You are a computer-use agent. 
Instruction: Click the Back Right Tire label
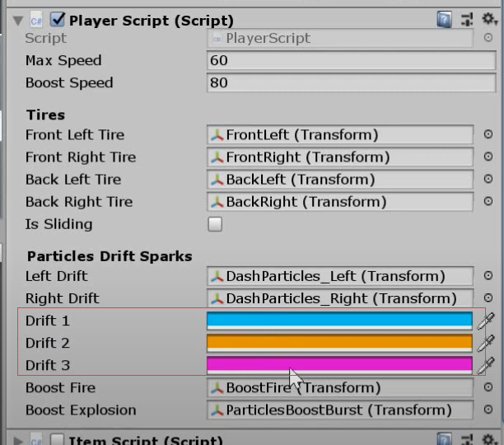click(79, 202)
